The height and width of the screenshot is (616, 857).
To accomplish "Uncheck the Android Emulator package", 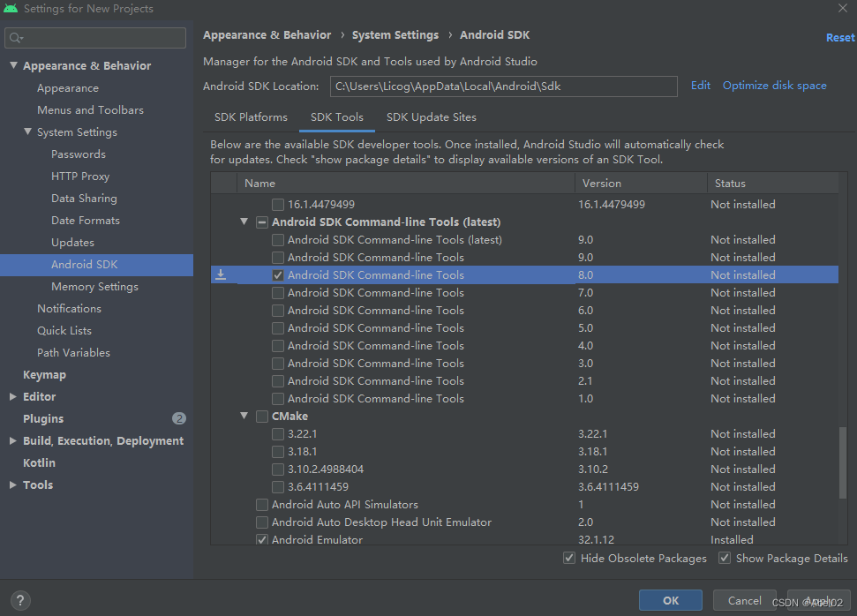I will click(x=262, y=539).
